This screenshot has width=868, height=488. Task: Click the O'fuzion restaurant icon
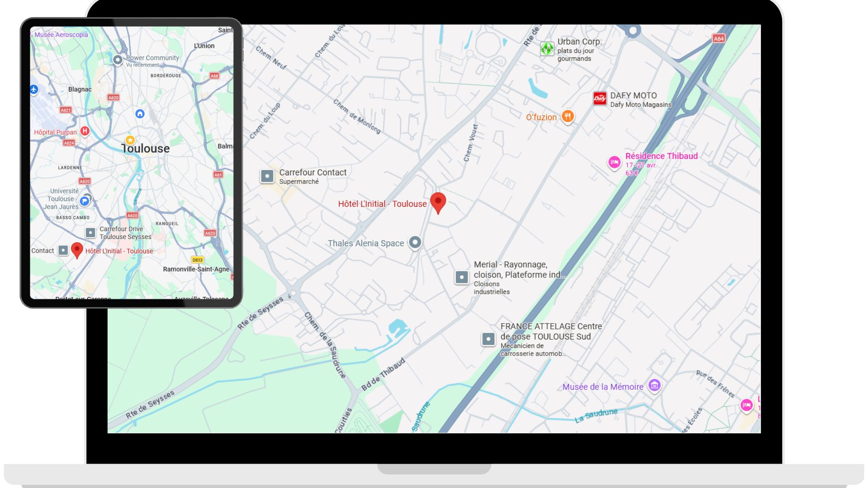tap(568, 117)
